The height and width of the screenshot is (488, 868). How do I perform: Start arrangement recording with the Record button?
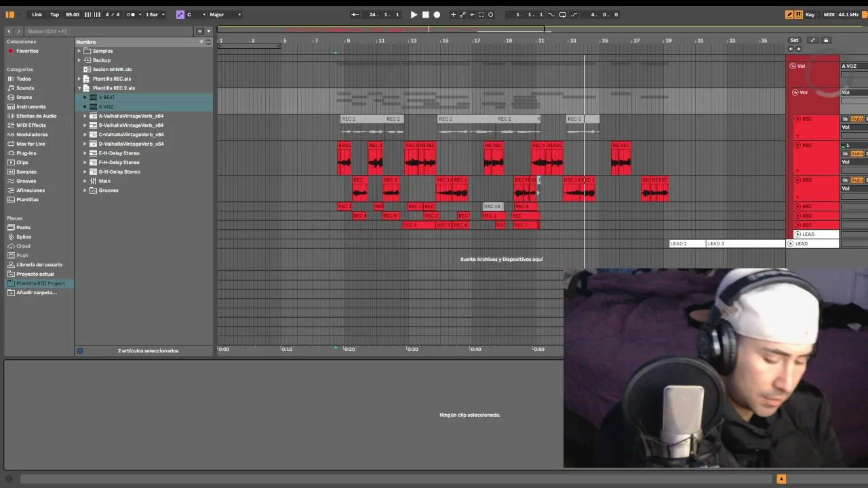click(x=437, y=14)
